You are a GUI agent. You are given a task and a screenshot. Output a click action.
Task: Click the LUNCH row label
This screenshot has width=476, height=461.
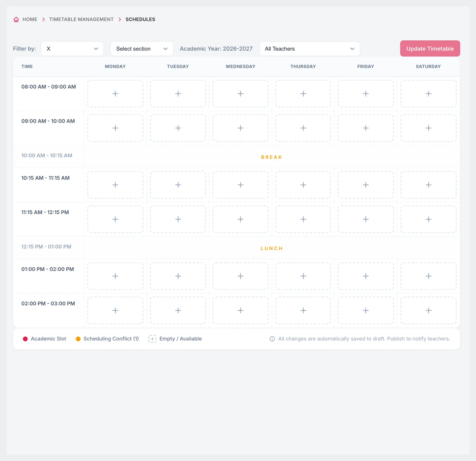coord(272,248)
